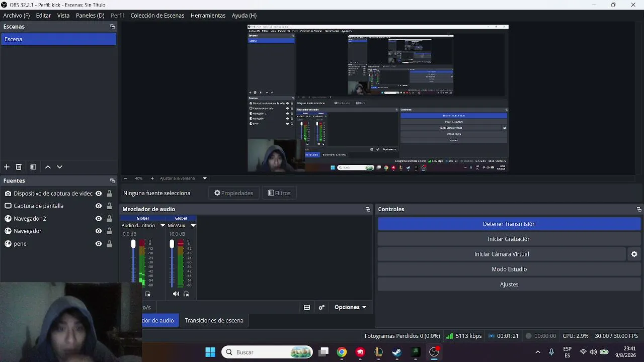The image size is (644, 362).
Task: Open source Filtros button
Action: [x=279, y=193]
